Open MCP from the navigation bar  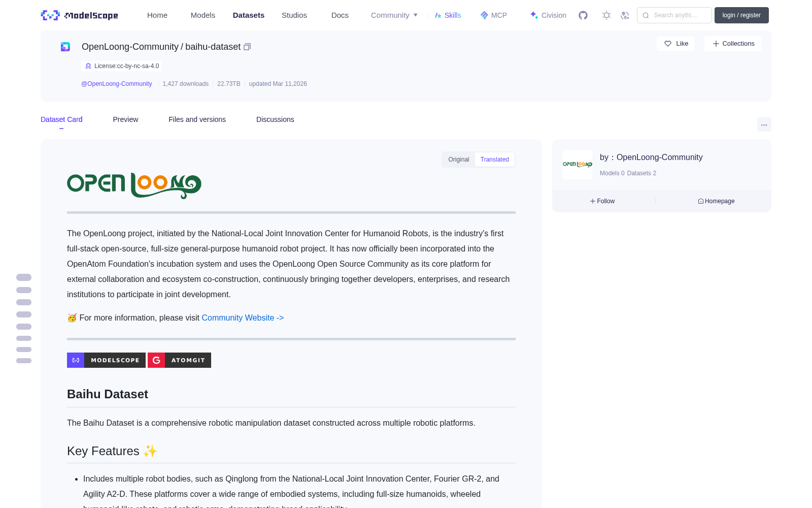coord(493,15)
